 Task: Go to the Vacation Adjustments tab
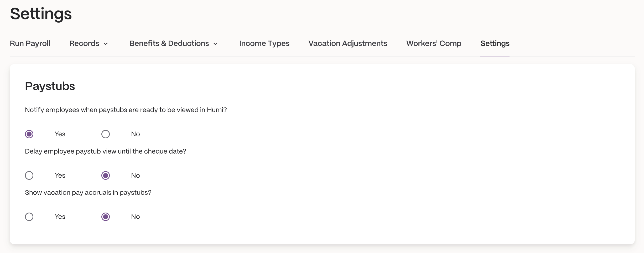[x=348, y=43]
